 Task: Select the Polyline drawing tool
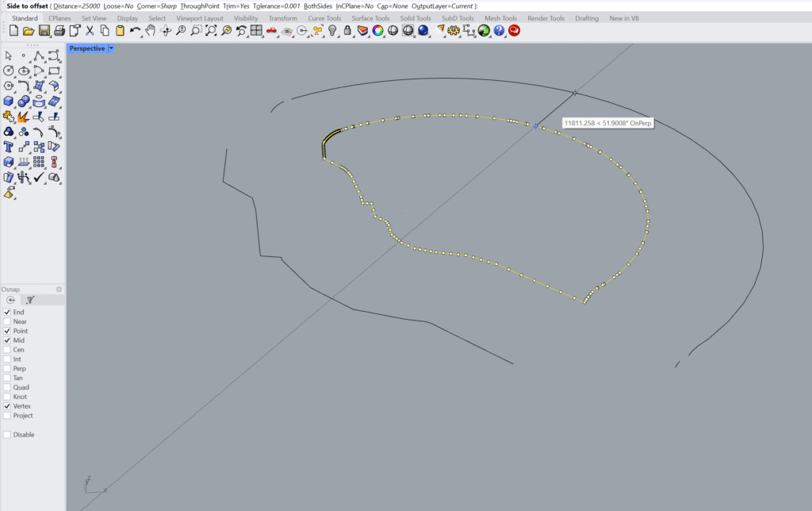tap(39, 56)
